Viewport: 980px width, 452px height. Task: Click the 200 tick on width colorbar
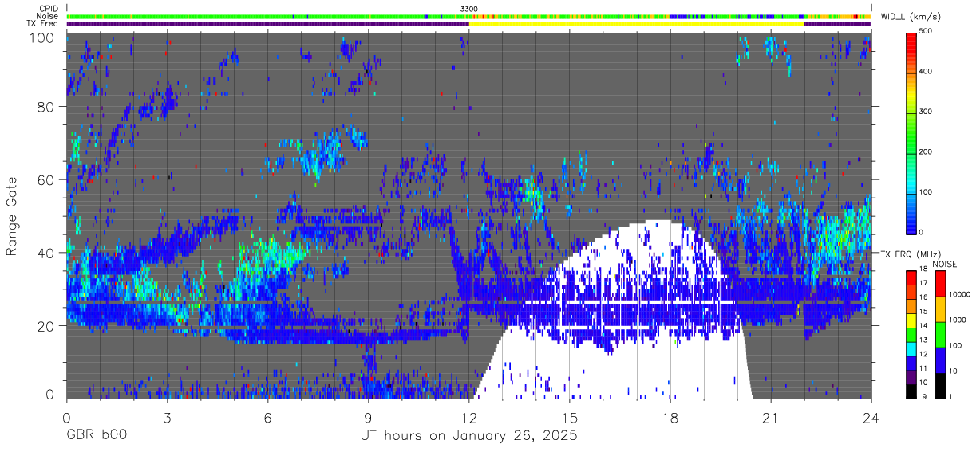click(926, 152)
